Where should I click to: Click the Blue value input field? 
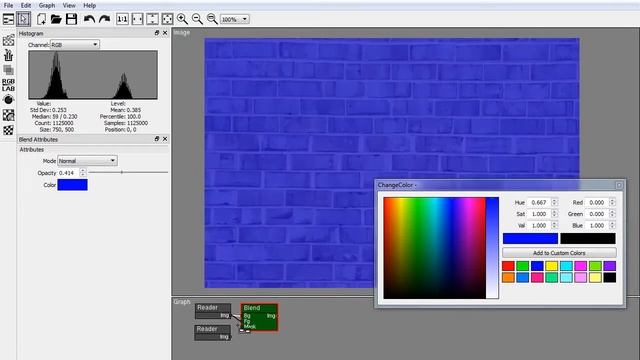click(x=597, y=225)
